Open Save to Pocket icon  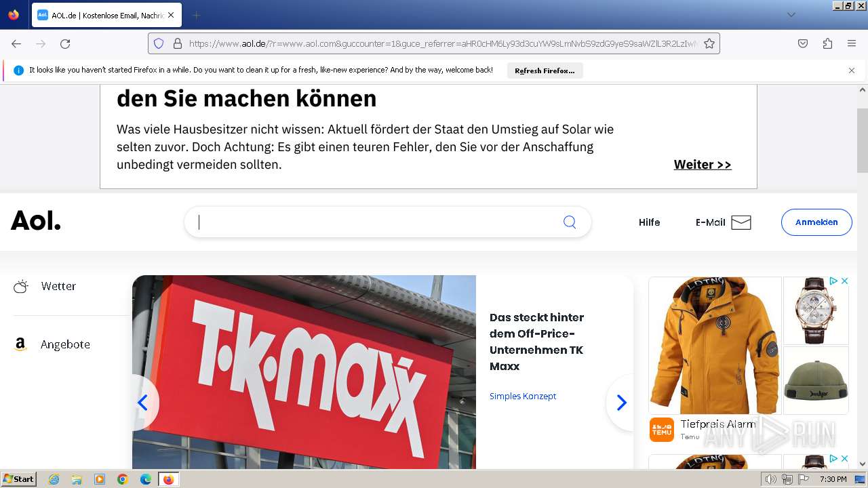pyautogui.click(x=803, y=43)
